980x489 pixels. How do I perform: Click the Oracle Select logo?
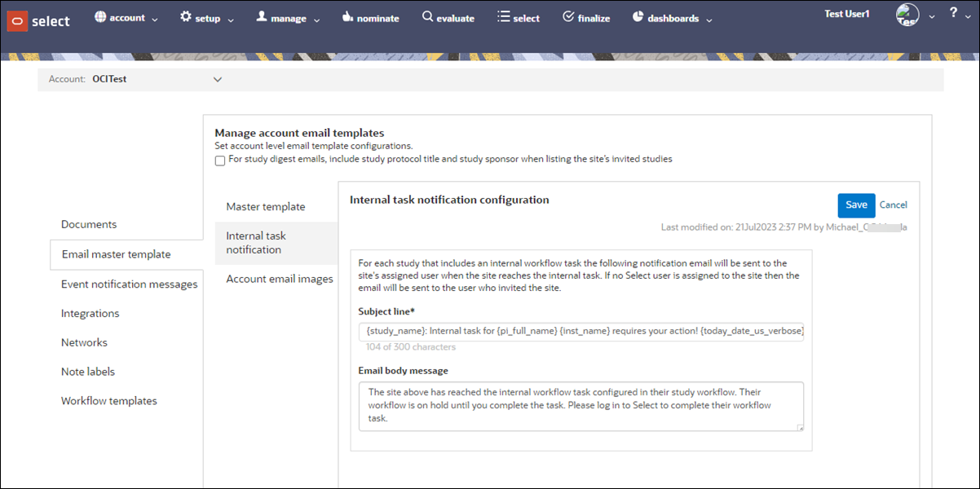(38, 20)
